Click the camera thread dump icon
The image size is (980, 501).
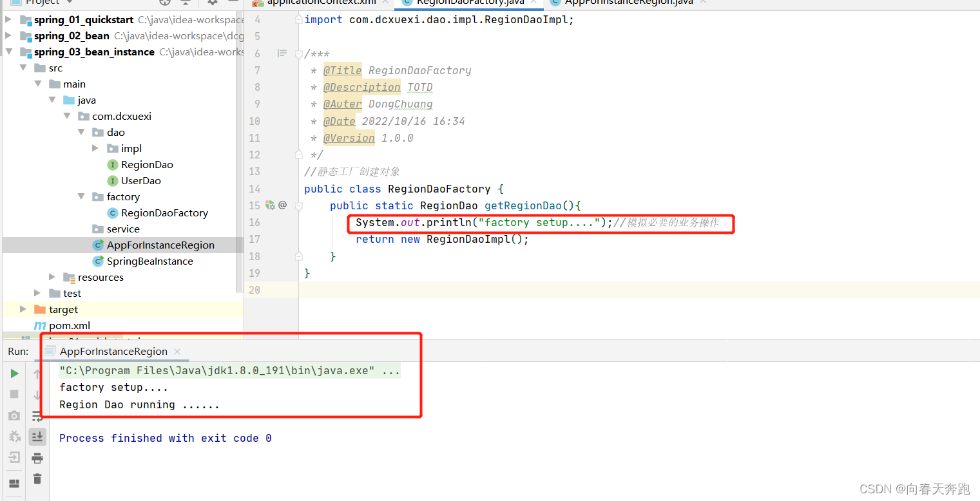click(x=14, y=416)
